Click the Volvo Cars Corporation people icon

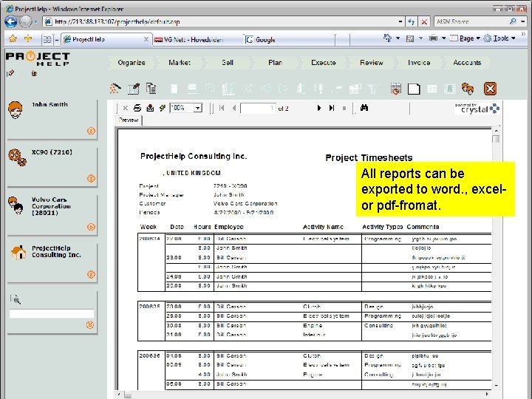(x=16, y=205)
